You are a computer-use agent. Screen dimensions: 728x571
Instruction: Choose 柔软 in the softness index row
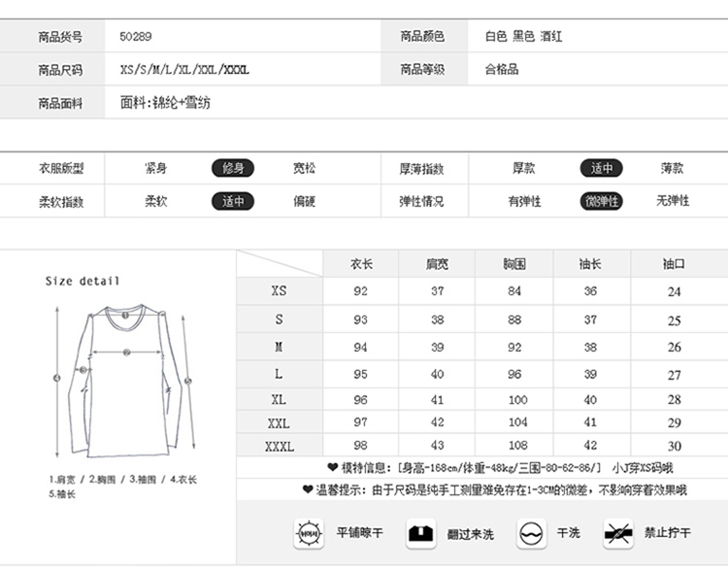[155, 201]
